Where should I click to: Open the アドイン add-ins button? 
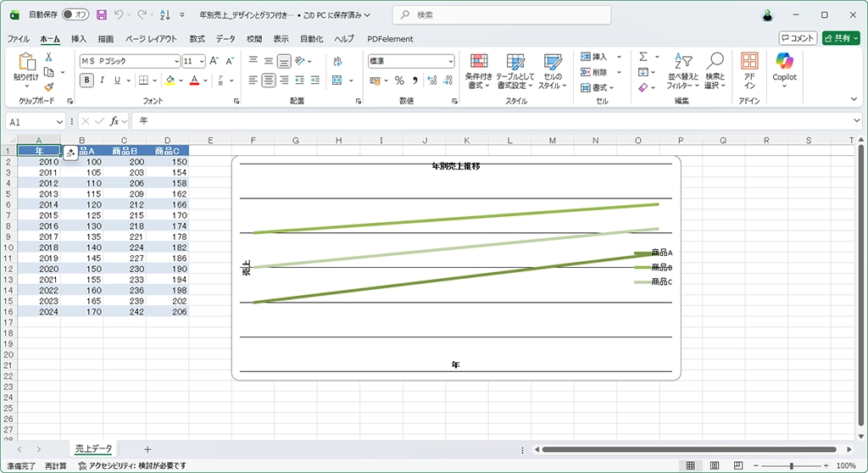[749, 71]
